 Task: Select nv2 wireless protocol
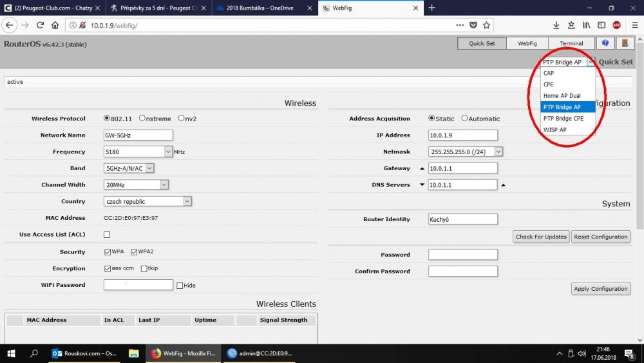(x=181, y=118)
